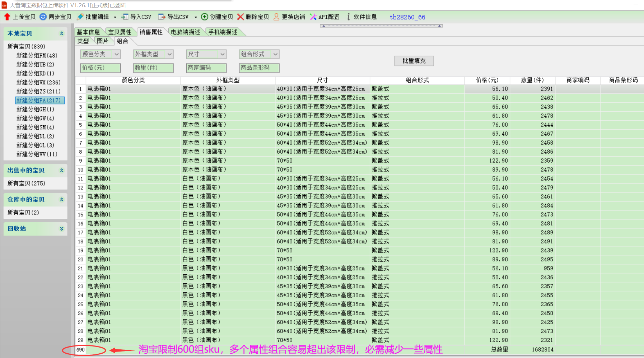Click the 价格(元) input field

point(100,68)
